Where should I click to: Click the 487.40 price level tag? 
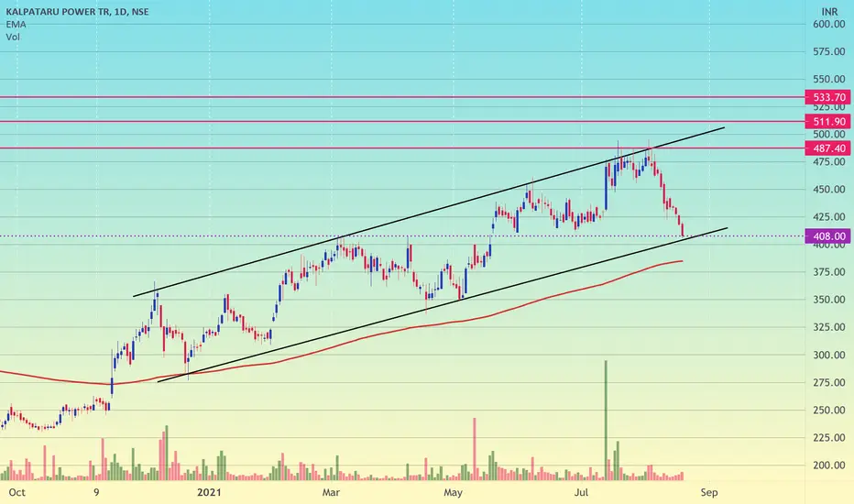827,148
